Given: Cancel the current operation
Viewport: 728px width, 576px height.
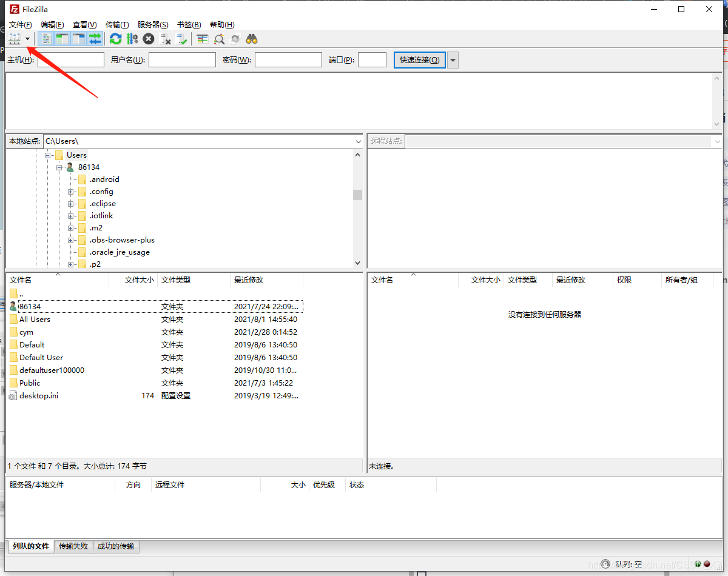Looking at the screenshot, I should point(149,39).
